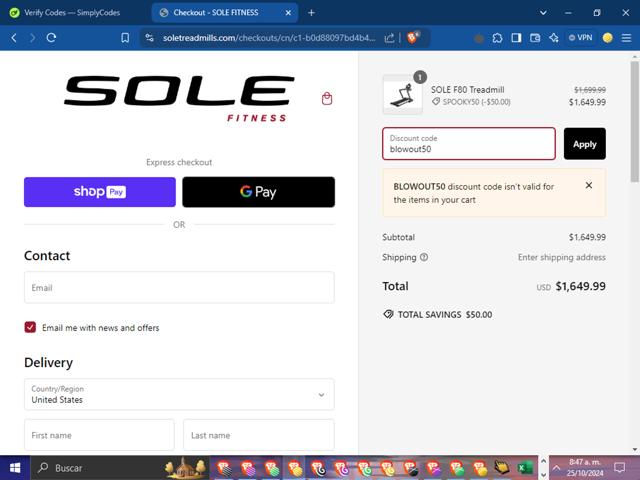Click the 'SOLE F80 Treadmill' product name
This screenshot has height=480, width=640.
click(x=467, y=90)
